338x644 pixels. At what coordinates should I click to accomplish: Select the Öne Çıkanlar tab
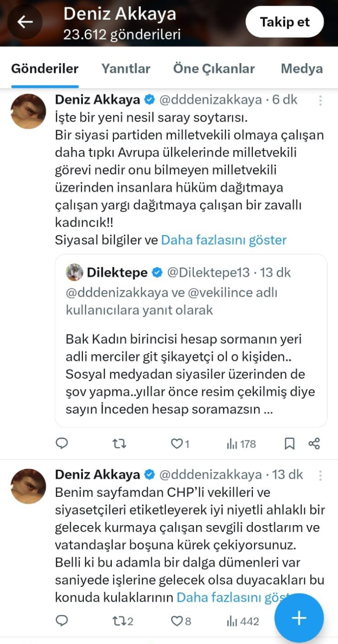(x=214, y=68)
